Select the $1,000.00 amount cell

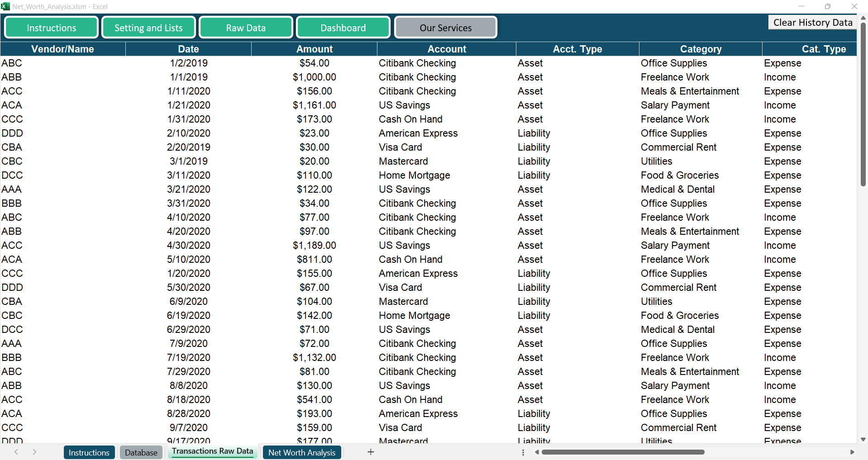[314, 77]
